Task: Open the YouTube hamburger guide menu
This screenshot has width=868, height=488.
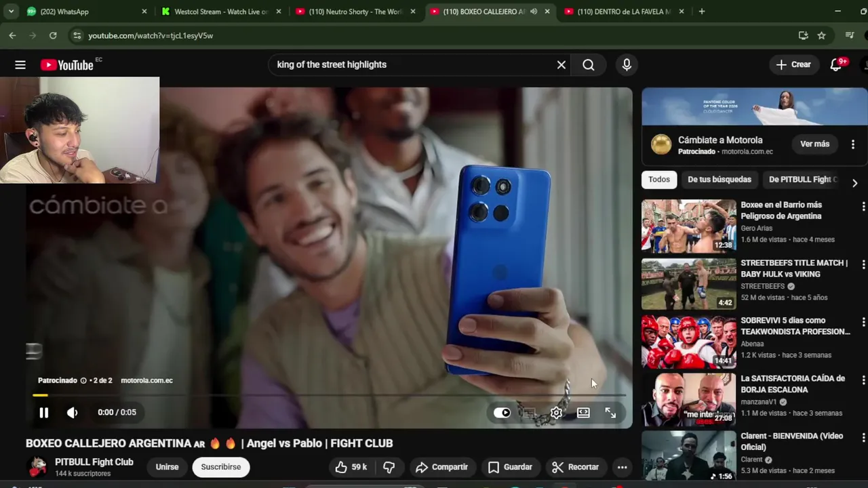Action: click(x=20, y=65)
